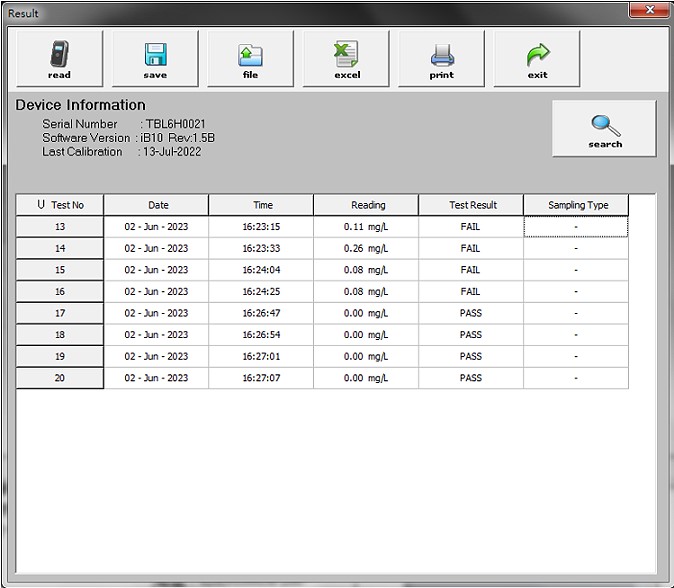
Task: Click the time cell 16:26:47
Action: (x=261, y=313)
